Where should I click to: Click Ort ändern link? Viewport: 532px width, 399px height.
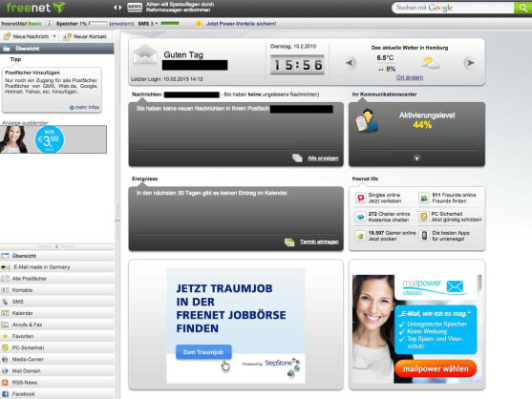pos(410,77)
